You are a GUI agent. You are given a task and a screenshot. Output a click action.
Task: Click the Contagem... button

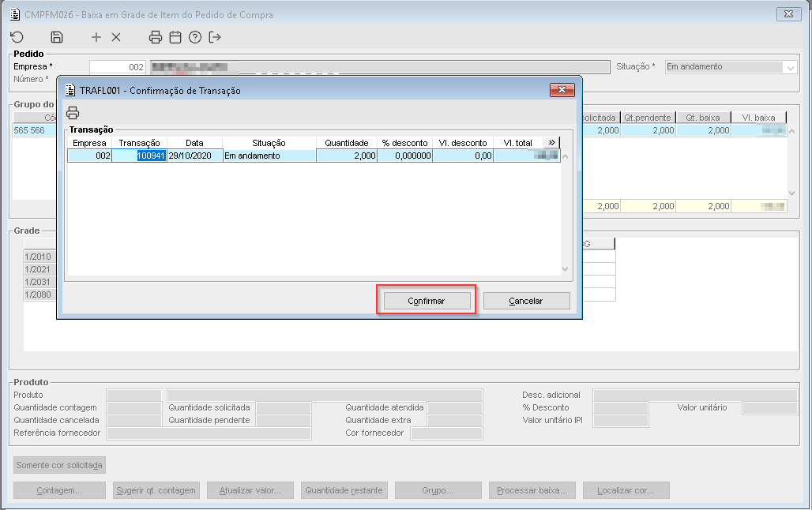click(59, 490)
